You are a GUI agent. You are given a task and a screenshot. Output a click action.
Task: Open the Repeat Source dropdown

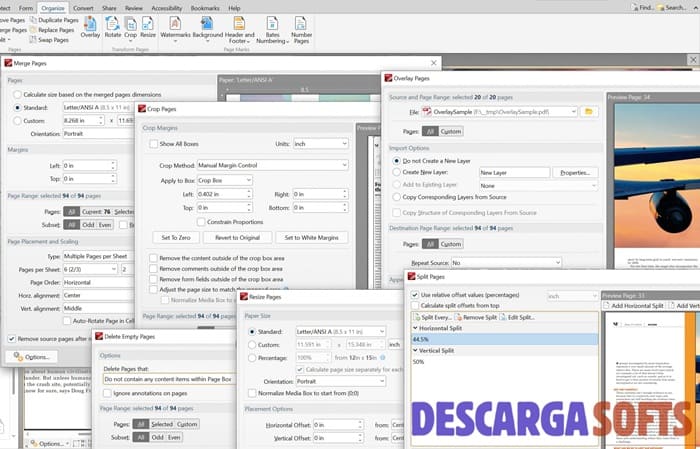(x=506, y=263)
